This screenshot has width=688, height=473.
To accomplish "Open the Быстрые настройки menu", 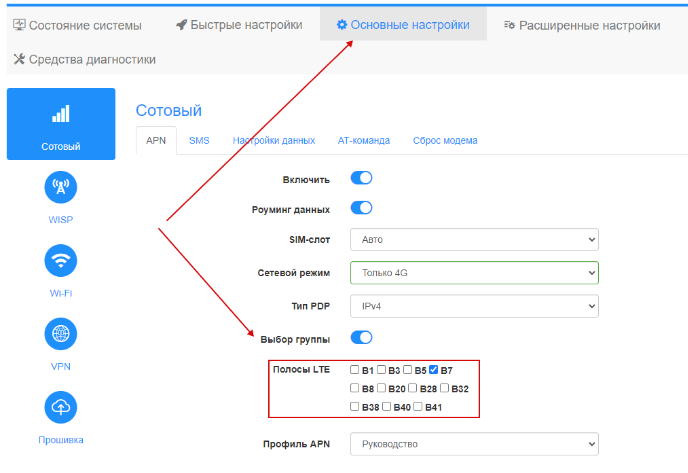I will 239,25.
